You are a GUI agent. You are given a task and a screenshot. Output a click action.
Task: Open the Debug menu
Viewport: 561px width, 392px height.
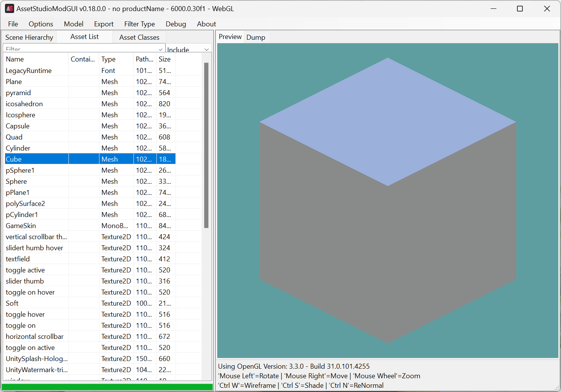176,24
